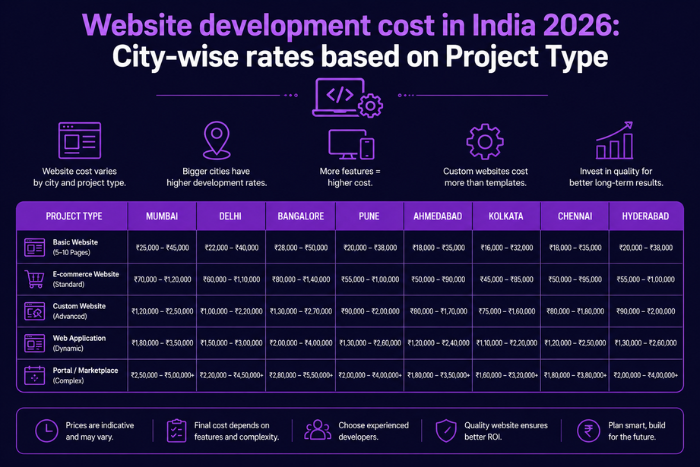Viewport: 700px width, 467px height.
Task: Click the browser layout icon above 'Website cost varies'
Action: tap(79, 141)
